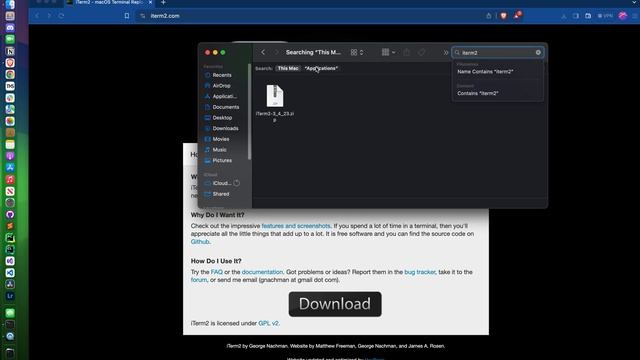Open the documentation link
The image size is (640, 360).
pyautogui.click(x=262, y=272)
